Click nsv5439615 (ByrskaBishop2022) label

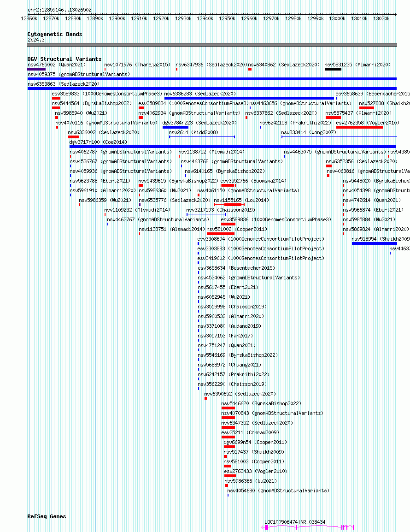(178, 181)
